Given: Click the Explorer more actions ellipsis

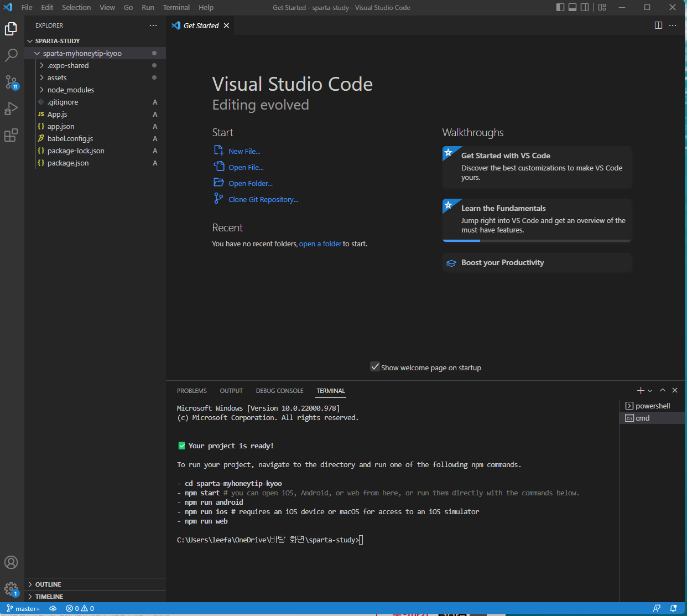Looking at the screenshot, I should (153, 25).
